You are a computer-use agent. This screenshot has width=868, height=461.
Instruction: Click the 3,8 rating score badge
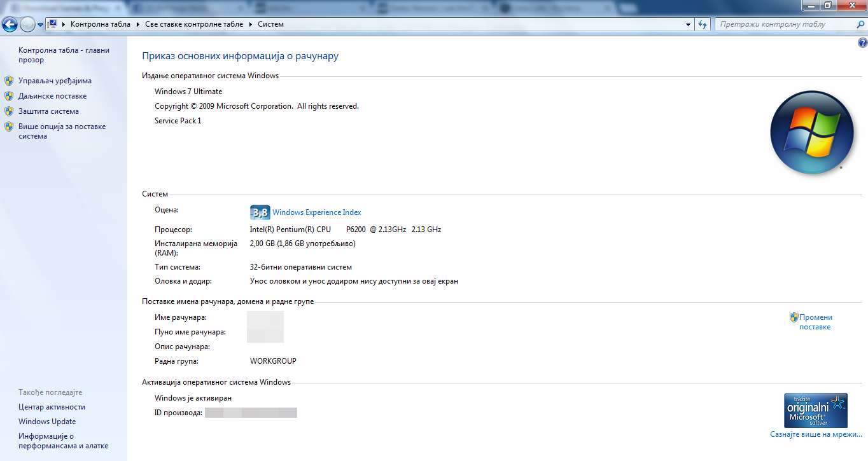[x=260, y=212]
